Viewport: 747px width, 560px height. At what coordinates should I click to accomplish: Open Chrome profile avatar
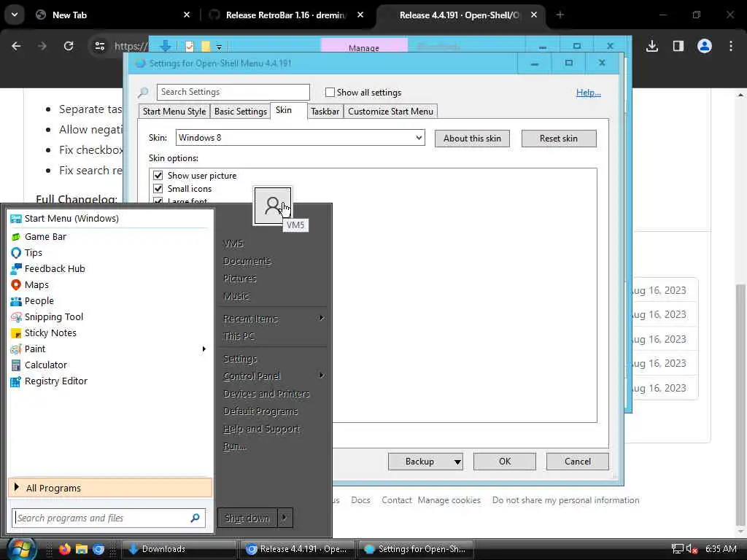tap(705, 46)
